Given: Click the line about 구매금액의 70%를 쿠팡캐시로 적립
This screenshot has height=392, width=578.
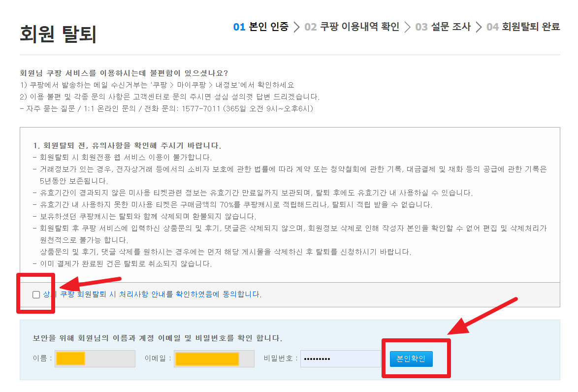Looking at the screenshot, I should click(x=232, y=204).
